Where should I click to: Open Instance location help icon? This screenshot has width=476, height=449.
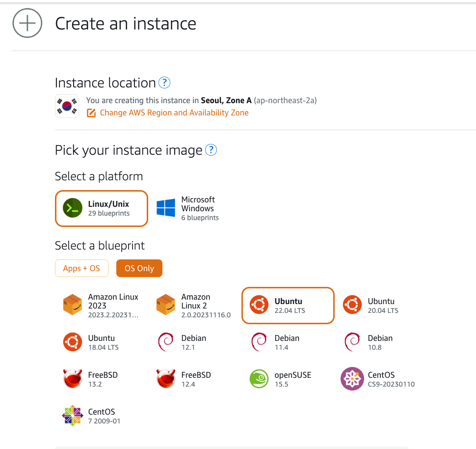point(164,83)
